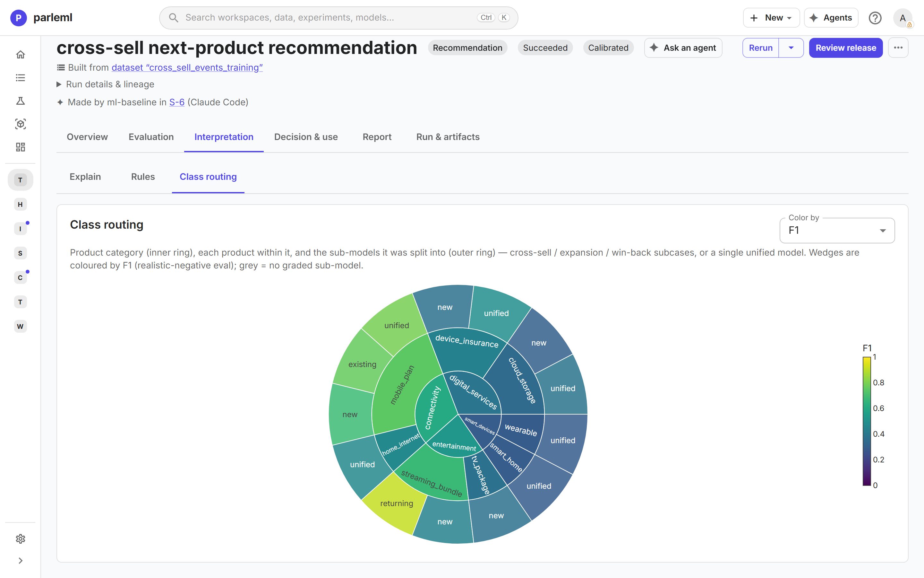
Task: Click the Calibrated status chip
Action: coord(608,48)
